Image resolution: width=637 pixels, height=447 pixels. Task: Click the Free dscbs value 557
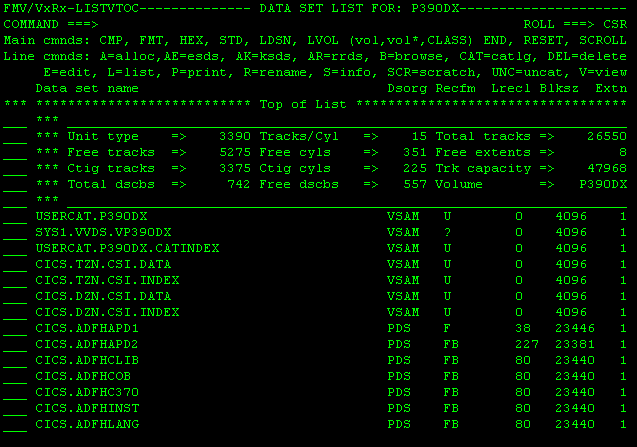click(415, 184)
